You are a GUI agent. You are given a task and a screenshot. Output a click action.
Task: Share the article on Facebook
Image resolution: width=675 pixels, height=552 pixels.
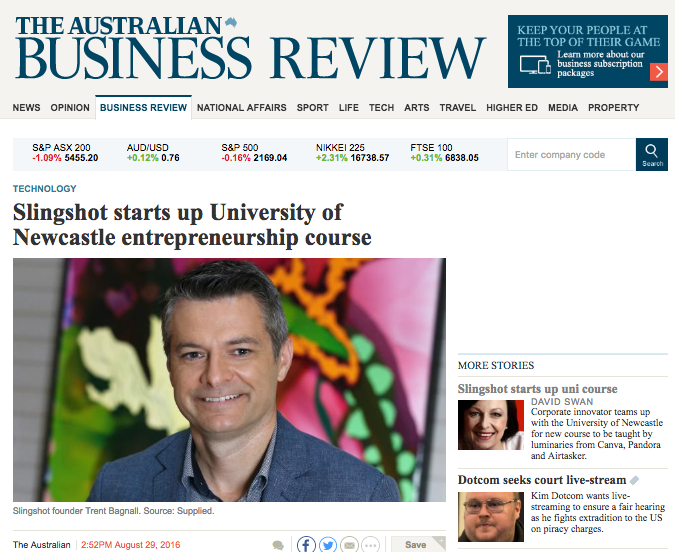[306, 545]
